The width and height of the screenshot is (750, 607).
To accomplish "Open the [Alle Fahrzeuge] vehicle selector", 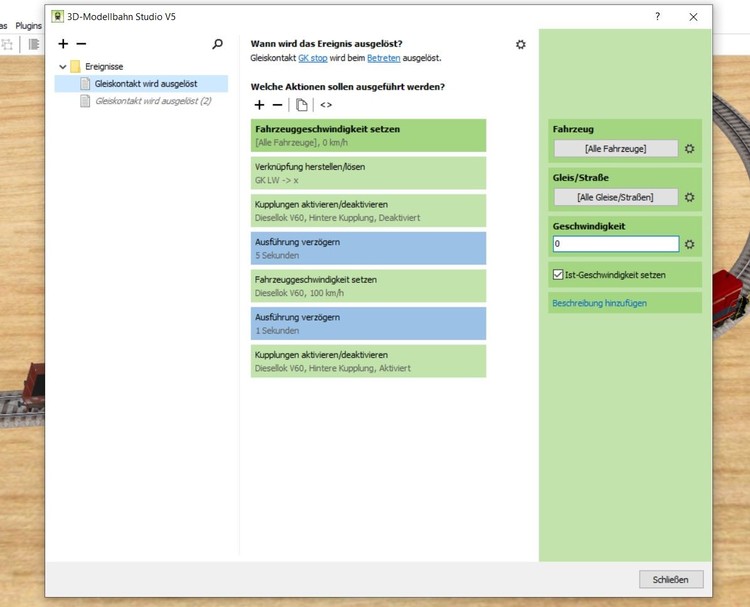I will pyautogui.click(x=616, y=149).
